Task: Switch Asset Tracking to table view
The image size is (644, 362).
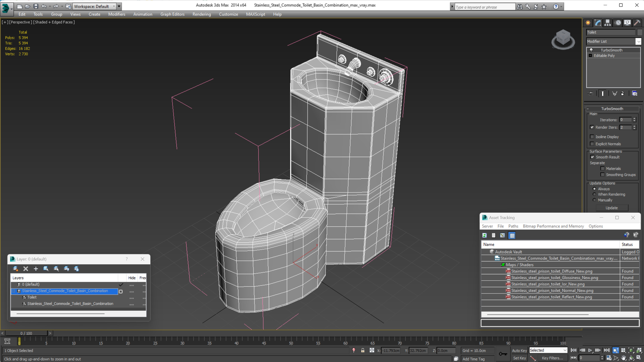Action: click(x=512, y=235)
